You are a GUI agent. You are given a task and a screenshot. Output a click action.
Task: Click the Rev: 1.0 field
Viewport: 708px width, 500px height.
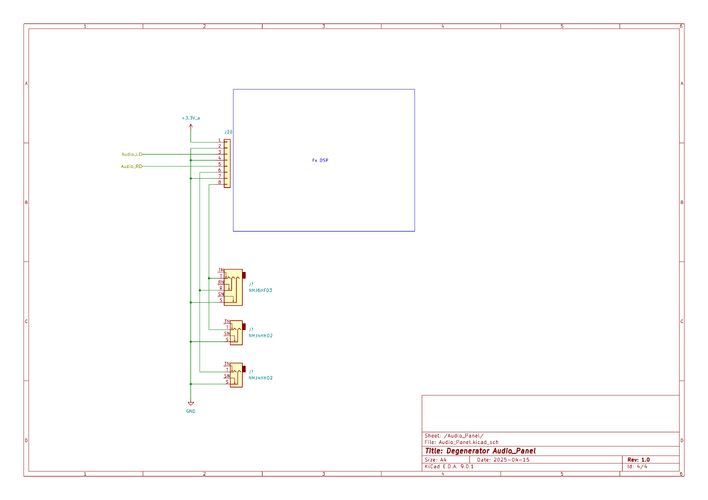coord(638,460)
